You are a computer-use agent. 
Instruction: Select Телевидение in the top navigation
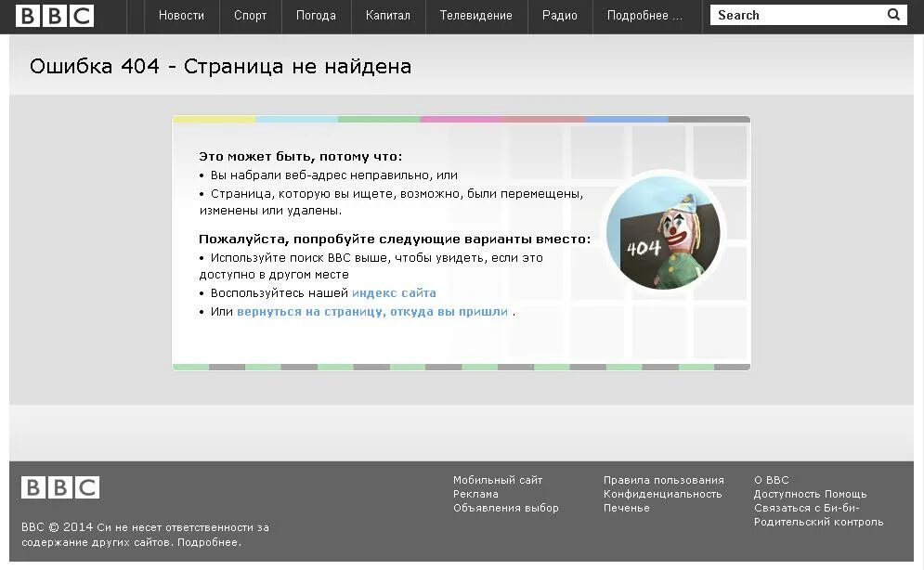[x=476, y=16]
